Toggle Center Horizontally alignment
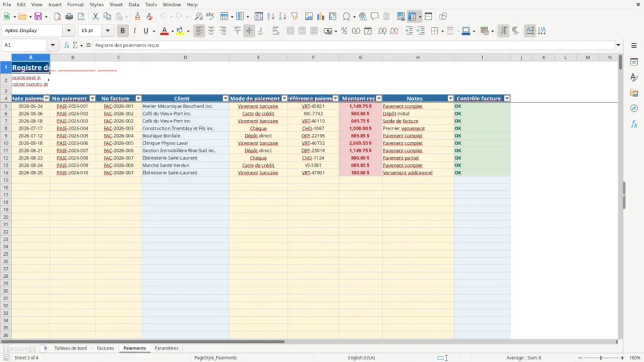The image size is (644, 362). 211,31
